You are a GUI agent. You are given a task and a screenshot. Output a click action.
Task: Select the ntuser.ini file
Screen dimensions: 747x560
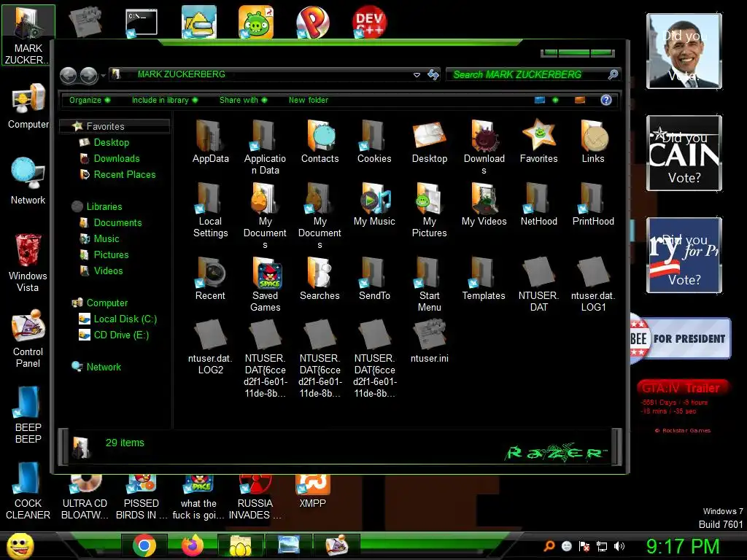coord(429,341)
